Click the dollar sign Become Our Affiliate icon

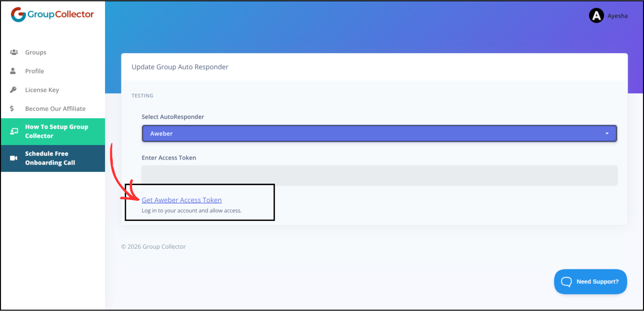click(12, 108)
